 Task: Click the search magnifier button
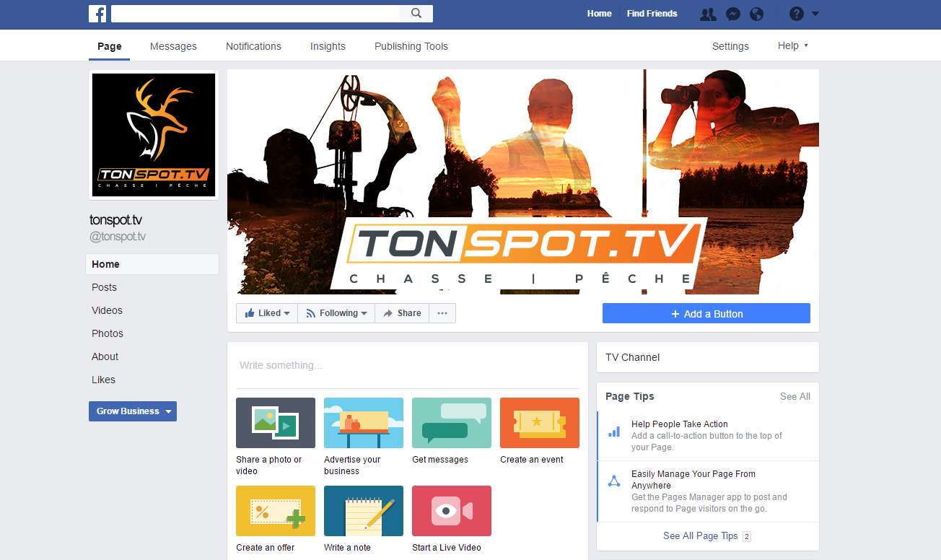(416, 13)
